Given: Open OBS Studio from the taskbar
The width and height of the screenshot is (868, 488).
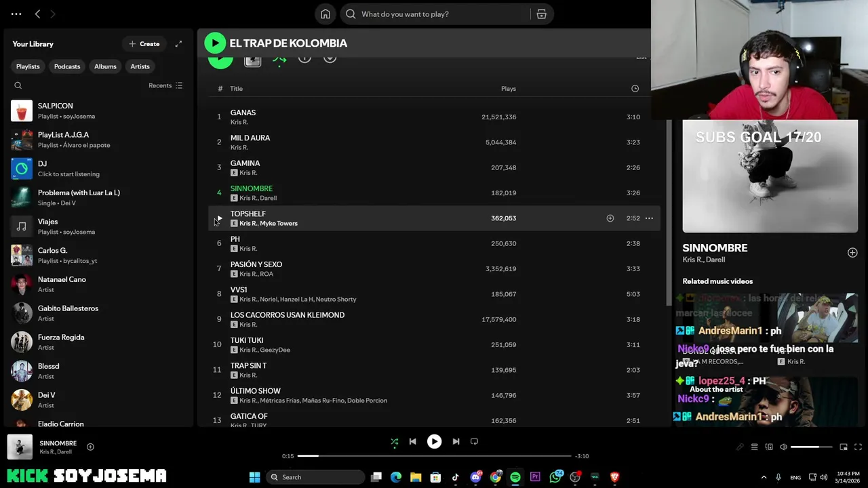Looking at the screenshot, I should [x=575, y=477].
